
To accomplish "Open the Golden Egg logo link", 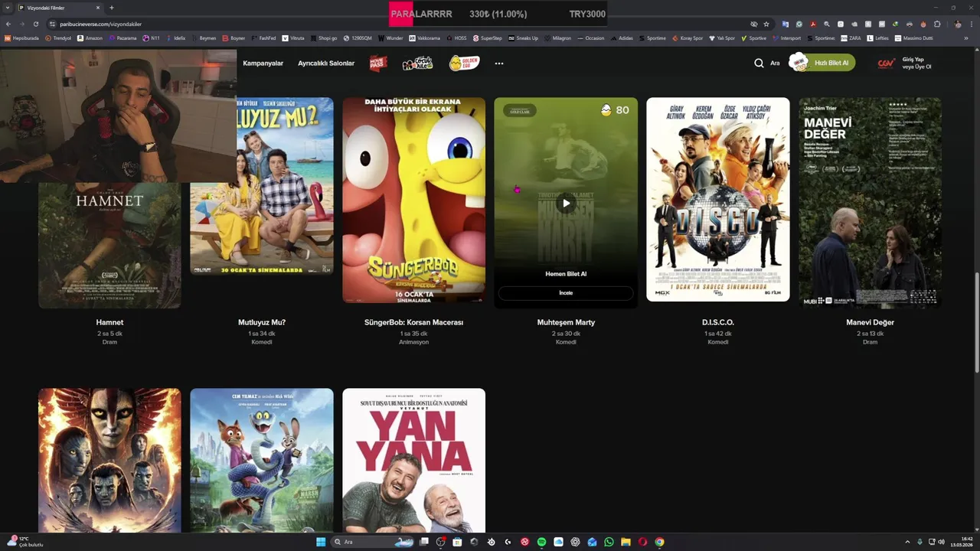I will point(464,63).
